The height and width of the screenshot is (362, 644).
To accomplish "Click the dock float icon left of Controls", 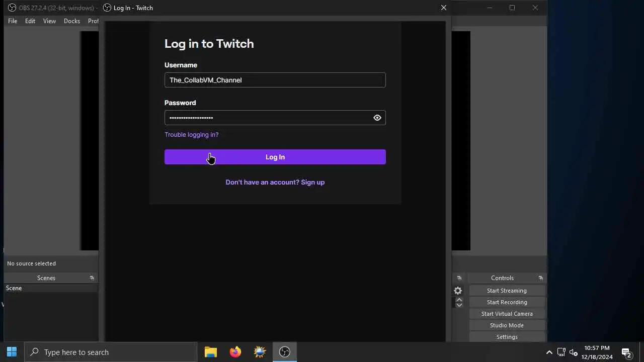I will point(459,278).
